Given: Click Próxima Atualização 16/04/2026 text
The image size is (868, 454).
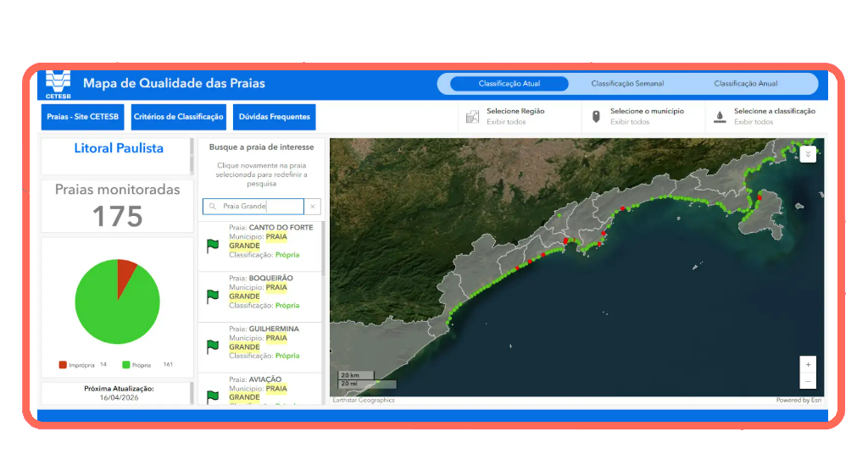Looking at the screenshot, I should 119,393.
